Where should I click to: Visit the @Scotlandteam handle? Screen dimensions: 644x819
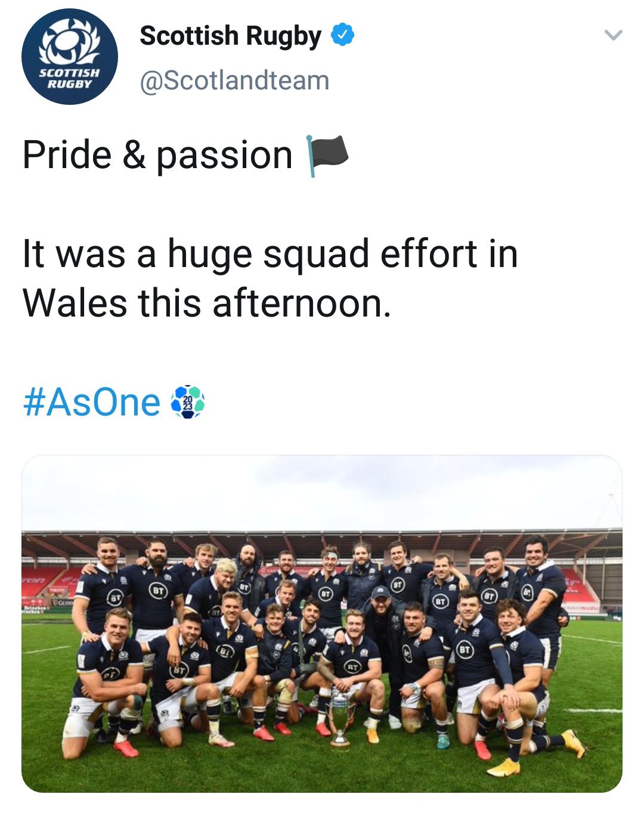click(x=234, y=80)
